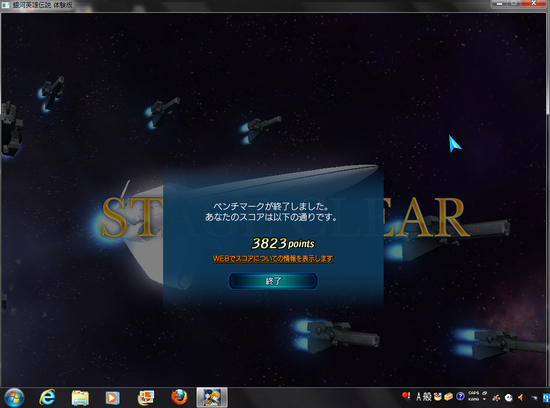
Task: Click the 終了 button in the score dialog
Action: click(273, 281)
